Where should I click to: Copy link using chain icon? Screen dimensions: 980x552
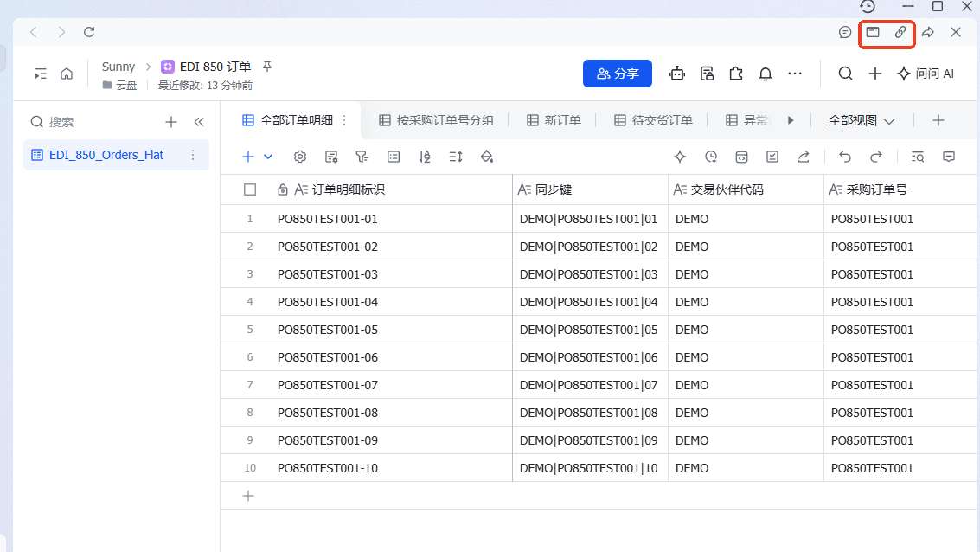[x=900, y=32]
